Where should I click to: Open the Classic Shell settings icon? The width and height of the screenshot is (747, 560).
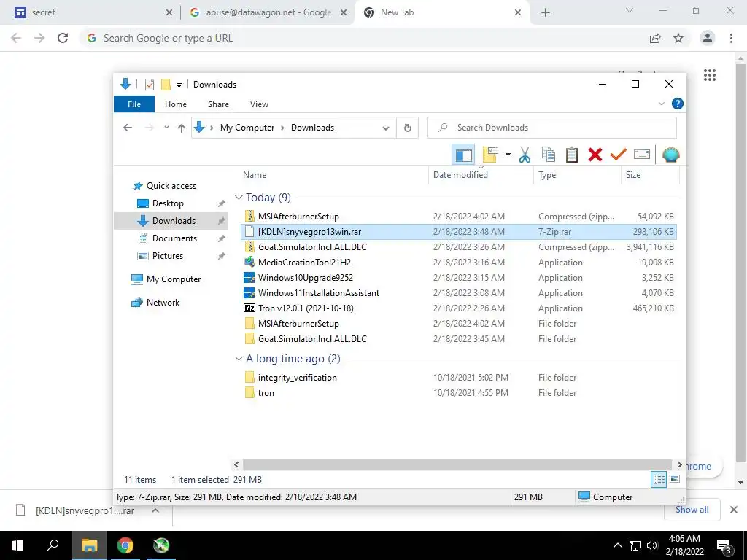tap(670, 155)
